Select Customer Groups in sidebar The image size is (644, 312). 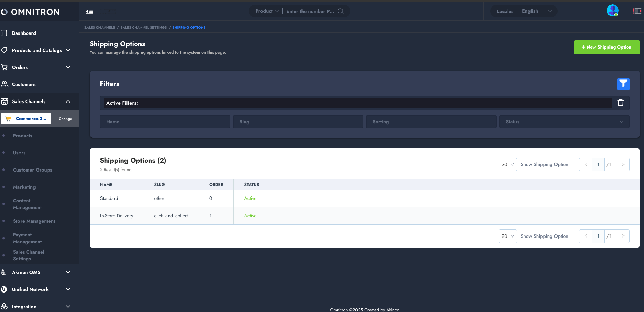pos(32,170)
